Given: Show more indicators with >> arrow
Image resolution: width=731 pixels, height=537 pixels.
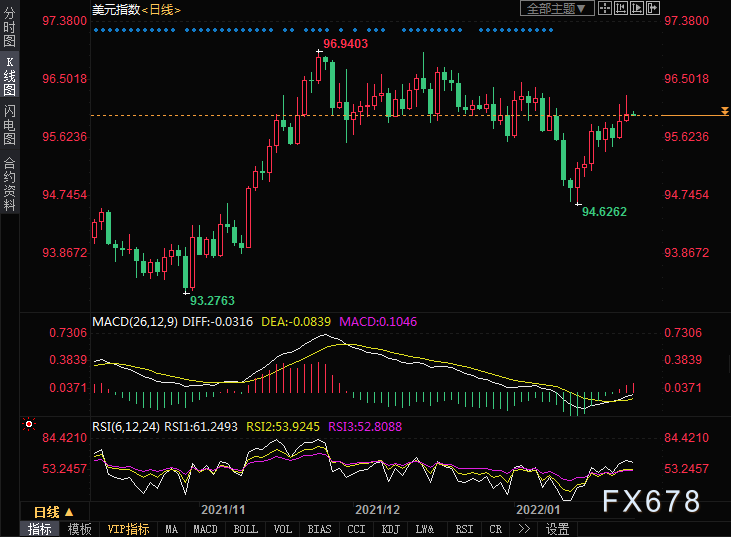Looking at the screenshot, I should coord(523,529).
